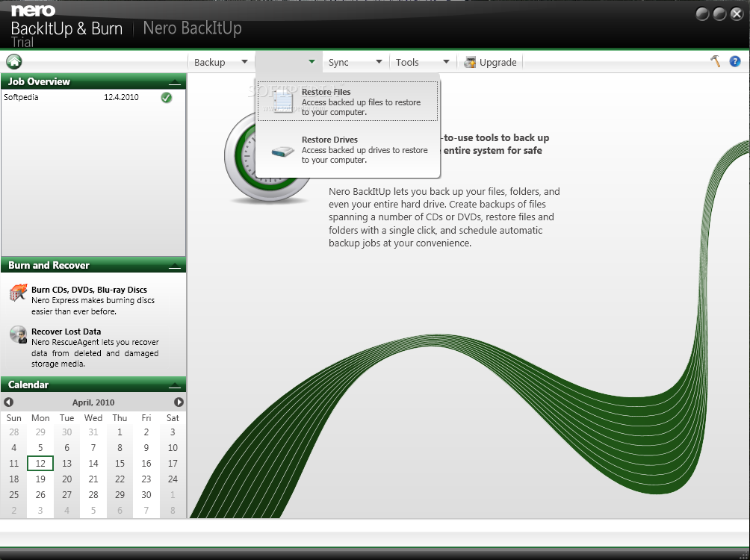Click the green Restore dropdown arrow

(312, 62)
